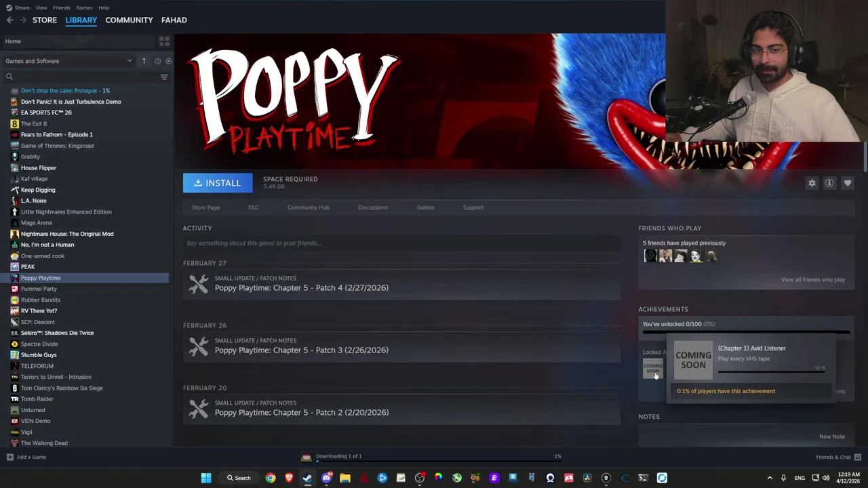The width and height of the screenshot is (868, 488).
Task: Toggle sort-by-recent clock icon in library
Action: 157,61
